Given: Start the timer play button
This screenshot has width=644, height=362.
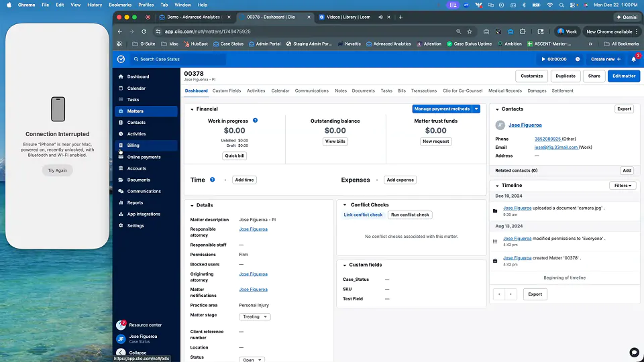Looking at the screenshot, I should (544, 59).
